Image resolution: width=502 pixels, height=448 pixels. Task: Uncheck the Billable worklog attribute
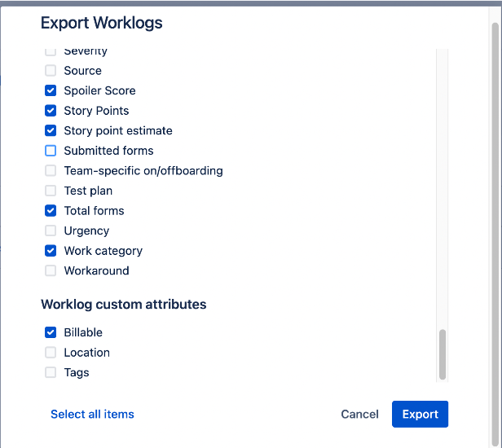point(51,332)
